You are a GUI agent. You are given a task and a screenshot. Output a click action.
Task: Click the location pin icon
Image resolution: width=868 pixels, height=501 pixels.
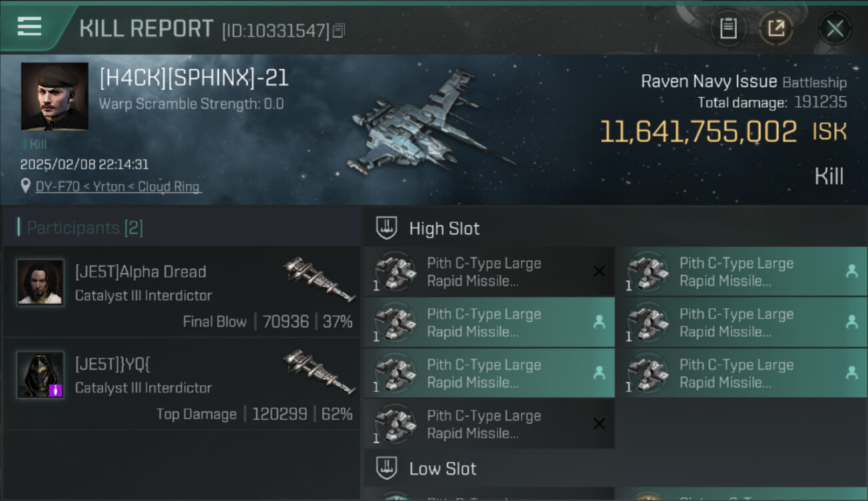(x=25, y=186)
